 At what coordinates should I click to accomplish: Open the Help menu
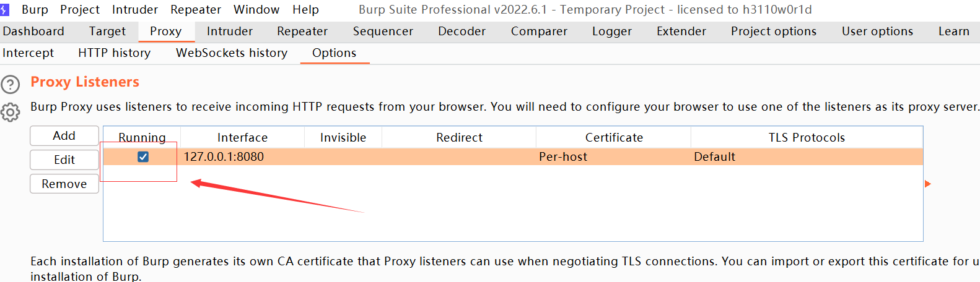click(305, 9)
